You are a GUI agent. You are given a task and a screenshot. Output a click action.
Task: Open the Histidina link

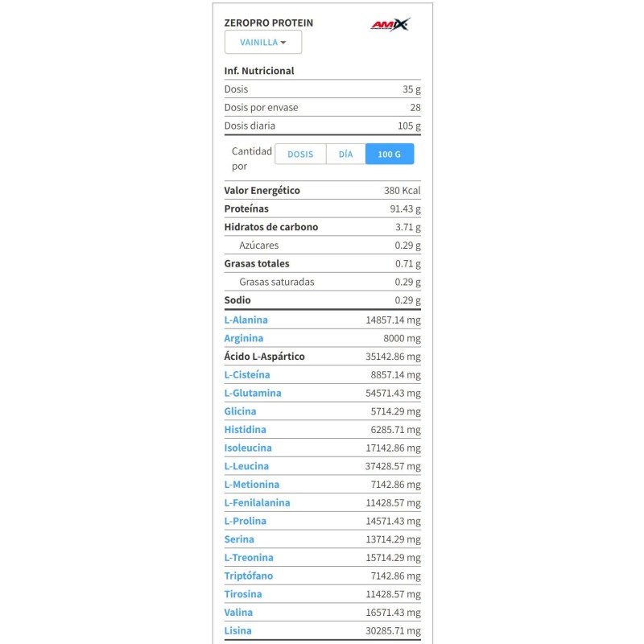(x=245, y=430)
